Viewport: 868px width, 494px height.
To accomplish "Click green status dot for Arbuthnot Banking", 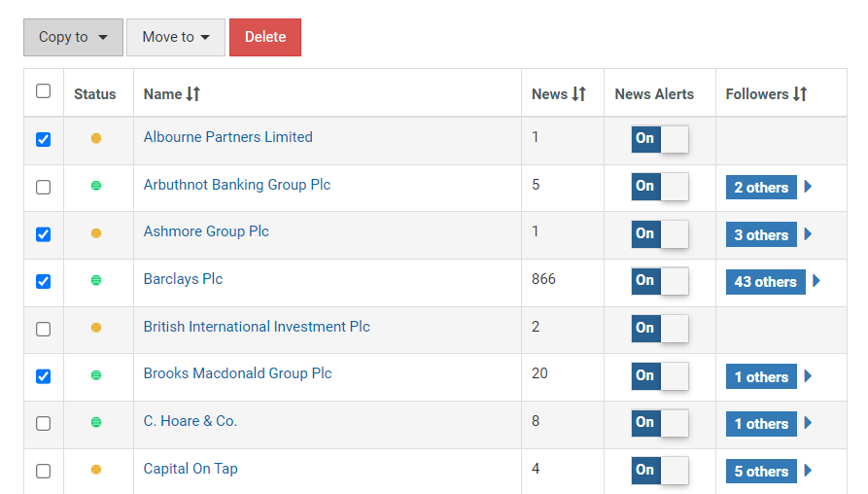I will (x=96, y=186).
